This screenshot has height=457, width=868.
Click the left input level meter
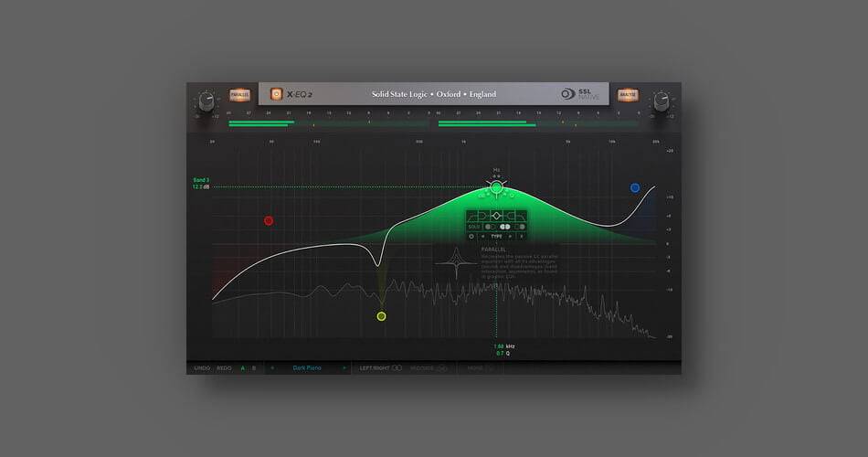(329, 123)
